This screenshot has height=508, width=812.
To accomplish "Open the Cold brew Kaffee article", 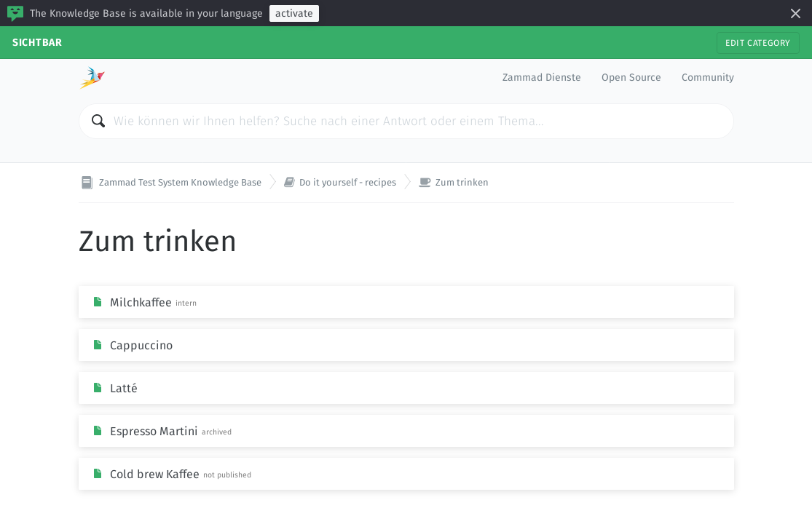I will pyautogui.click(x=154, y=475).
